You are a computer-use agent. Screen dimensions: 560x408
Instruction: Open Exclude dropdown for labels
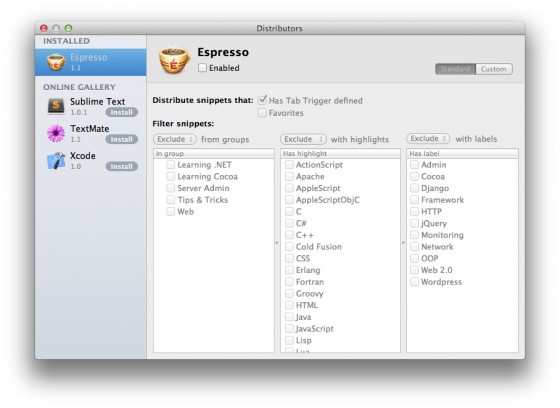point(428,139)
